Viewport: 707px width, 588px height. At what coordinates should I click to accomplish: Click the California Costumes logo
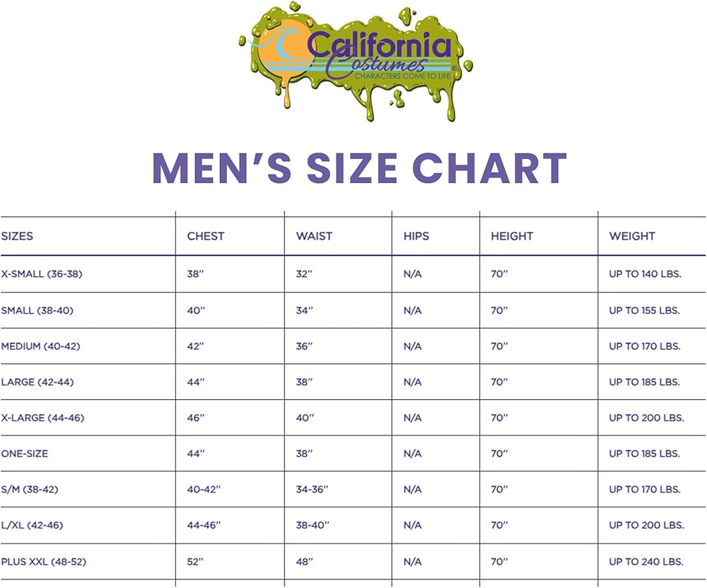point(356,61)
